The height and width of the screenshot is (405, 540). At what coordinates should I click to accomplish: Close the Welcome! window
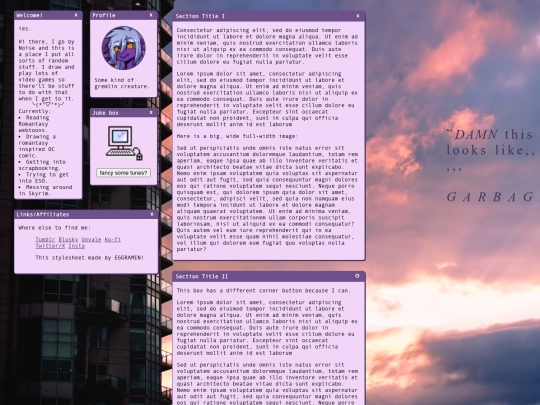pos(76,15)
